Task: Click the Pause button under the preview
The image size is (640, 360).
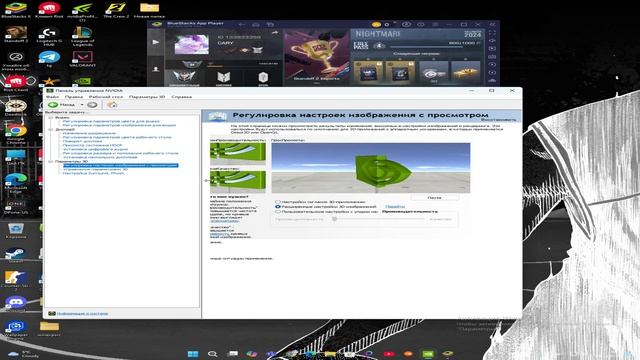Action: click(434, 198)
